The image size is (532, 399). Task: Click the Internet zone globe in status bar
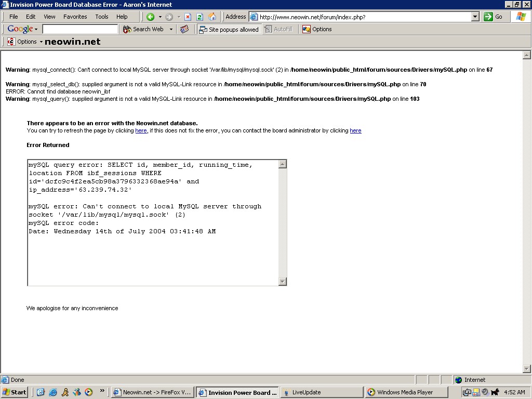click(x=458, y=380)
